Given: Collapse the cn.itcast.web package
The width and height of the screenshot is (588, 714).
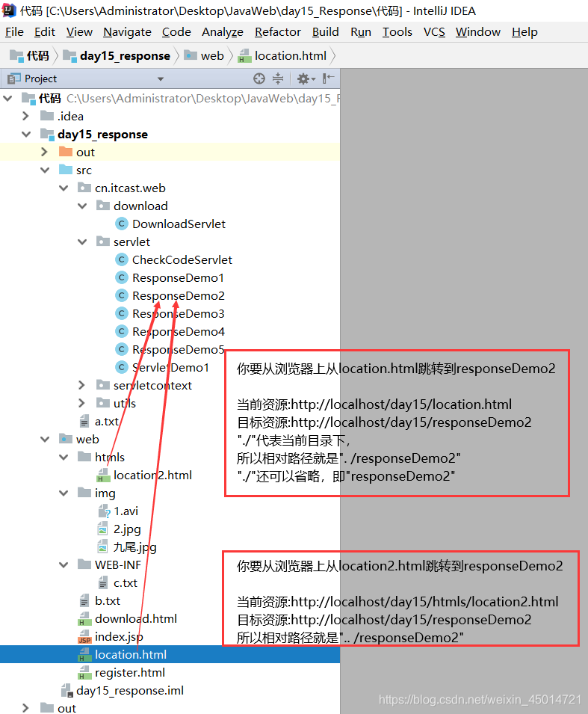Looking at the screenshot, I should click(x=64, y=188).
